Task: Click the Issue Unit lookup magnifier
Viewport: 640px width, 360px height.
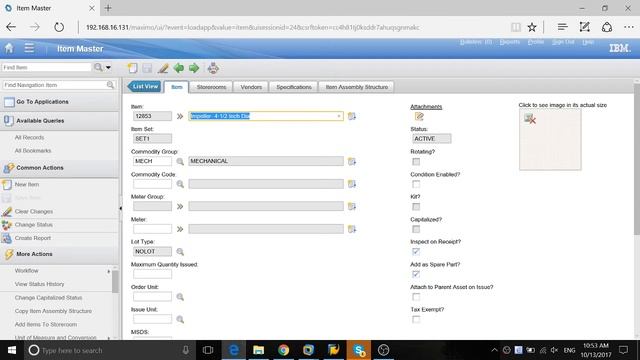Action: coord(180,319)
